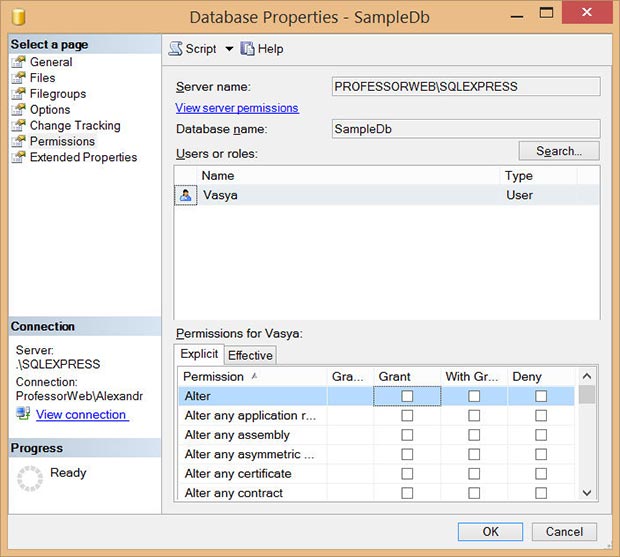This screenshot has height=557, width=620.
Task: Check Deny for Alter permission
Action: pyautogui.click(x=541, y=396)
